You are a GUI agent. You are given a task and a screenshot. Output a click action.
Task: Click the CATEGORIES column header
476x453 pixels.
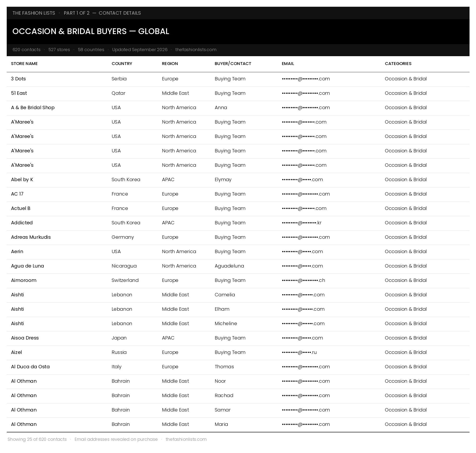398,64
